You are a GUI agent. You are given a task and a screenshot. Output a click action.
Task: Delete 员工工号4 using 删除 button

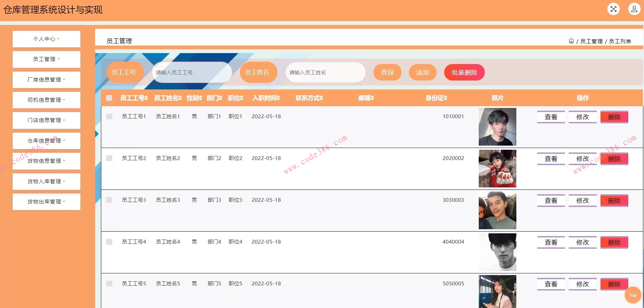(x=614, y=242)
